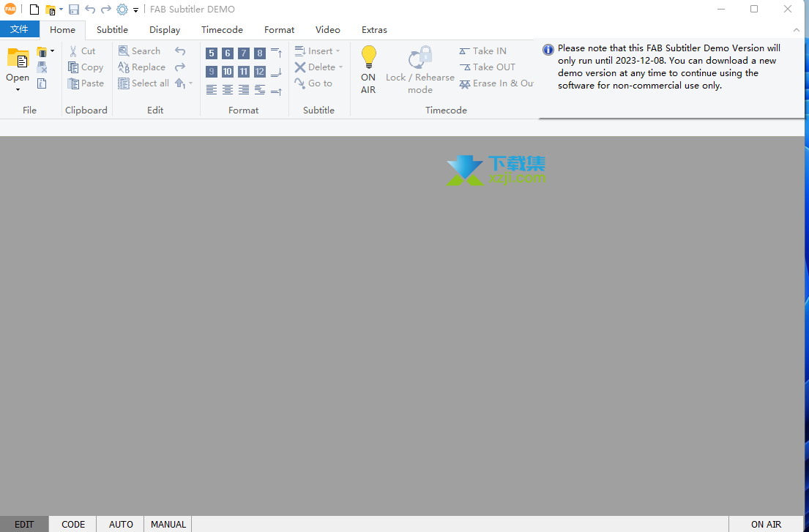Open Replace in the Edit group

pos(142,67)
